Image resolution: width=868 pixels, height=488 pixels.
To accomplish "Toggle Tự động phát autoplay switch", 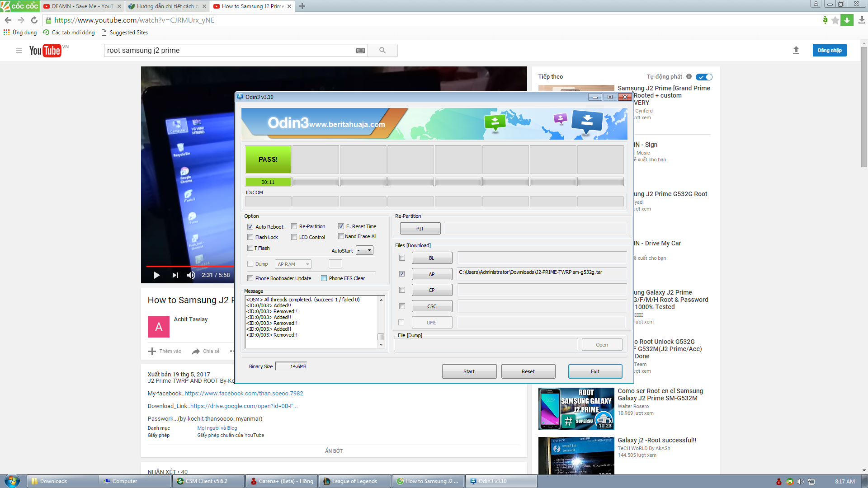I will 704,77.
